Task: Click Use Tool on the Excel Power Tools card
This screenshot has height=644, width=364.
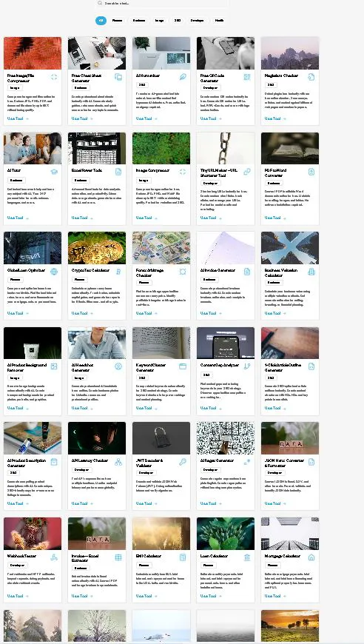Action: (81, 218)
